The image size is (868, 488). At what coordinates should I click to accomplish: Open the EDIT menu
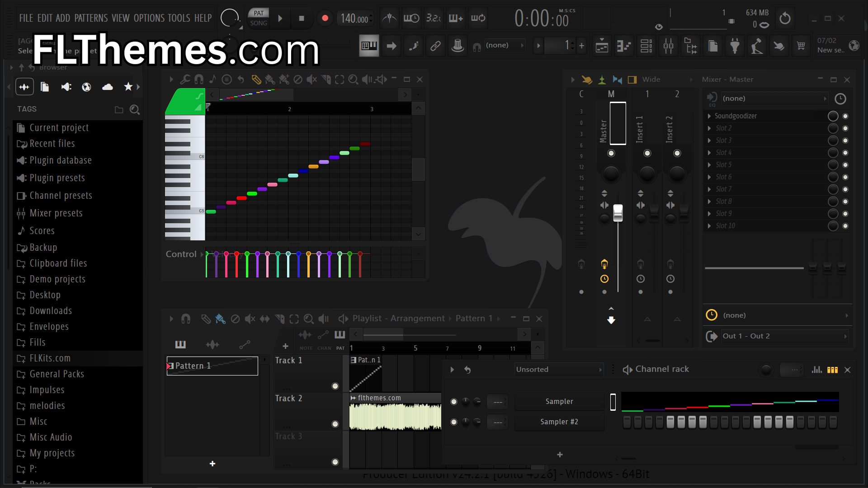point(45,18)
